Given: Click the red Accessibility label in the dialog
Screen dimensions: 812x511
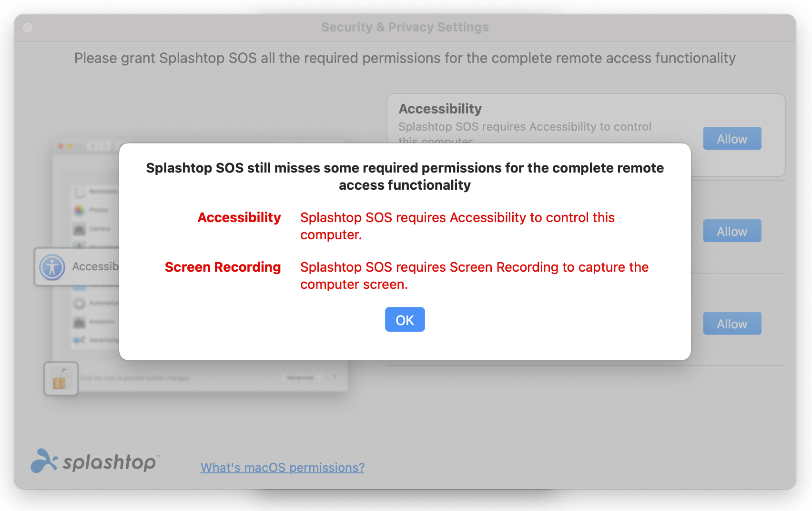Looking at the screenshot, I should 239,217.
